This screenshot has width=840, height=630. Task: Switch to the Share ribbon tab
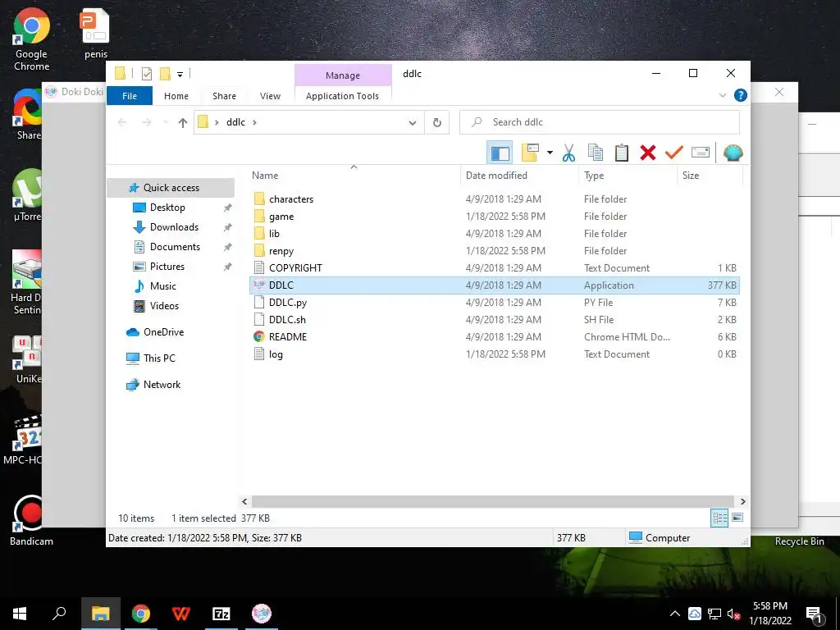click(x=224, y=96)
